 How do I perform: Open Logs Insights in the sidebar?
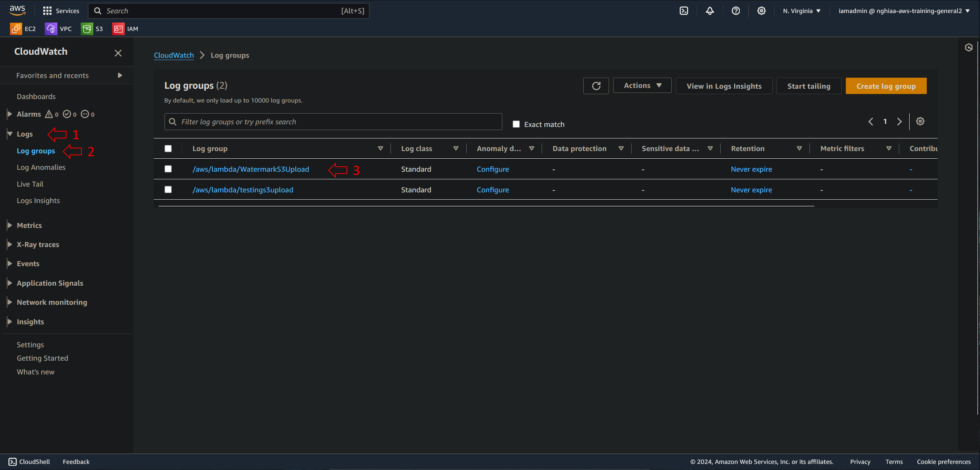click(x=38, y=200)
